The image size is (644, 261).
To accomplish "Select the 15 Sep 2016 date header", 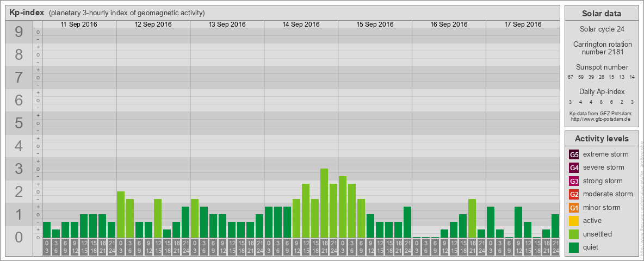I will [375, 24].
